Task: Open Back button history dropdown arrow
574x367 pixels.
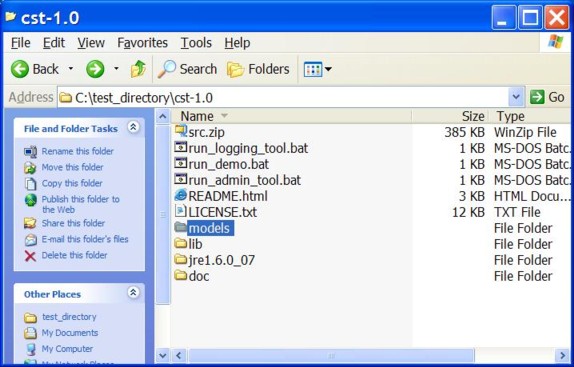Action: click(71, 68)
